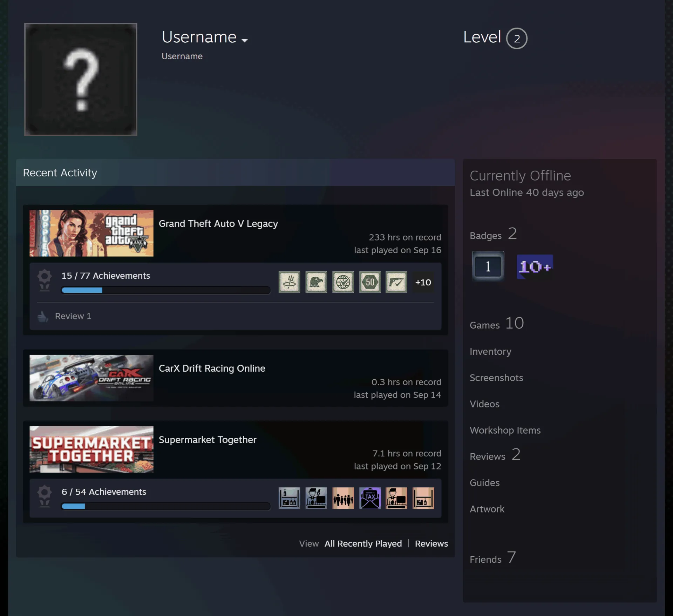
Task: Open Review 1 under GTA V
Action: (73, 316)
